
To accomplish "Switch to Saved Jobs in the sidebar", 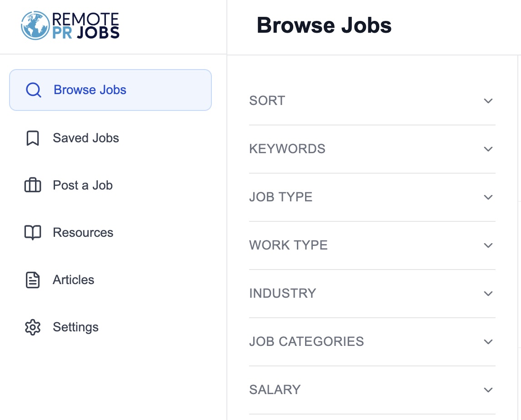I will (x=86, y=138).
